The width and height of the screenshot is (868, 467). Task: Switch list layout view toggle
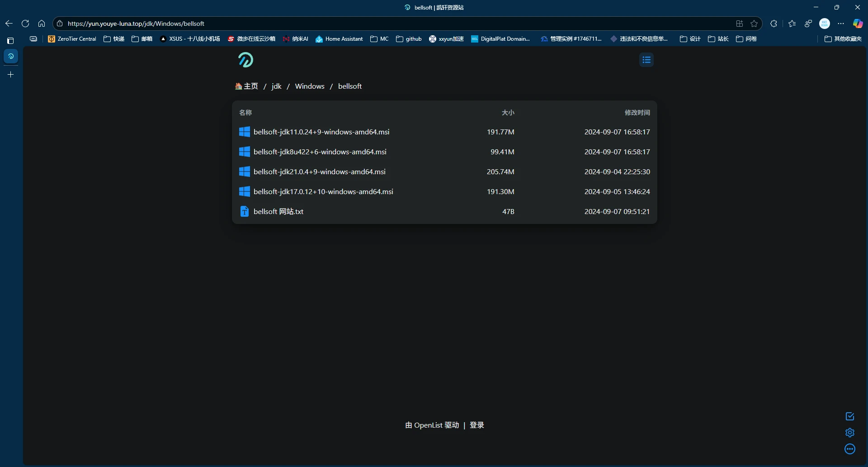(x=646, y=60)
